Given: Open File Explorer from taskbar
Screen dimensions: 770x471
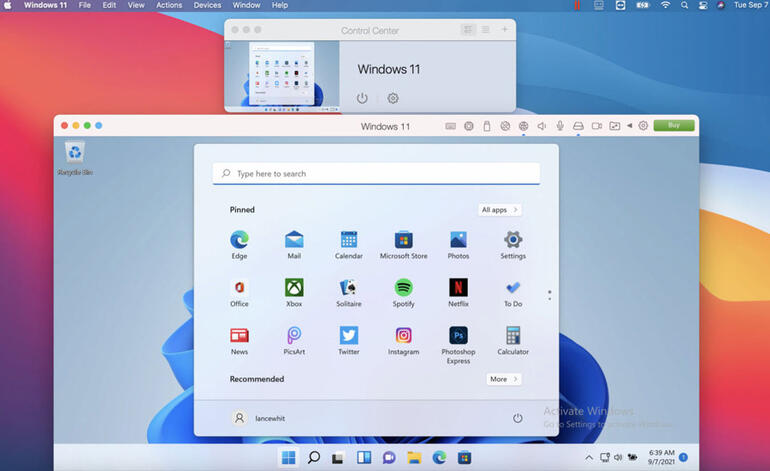Looking at the screenshot, I should pos(414,458).
